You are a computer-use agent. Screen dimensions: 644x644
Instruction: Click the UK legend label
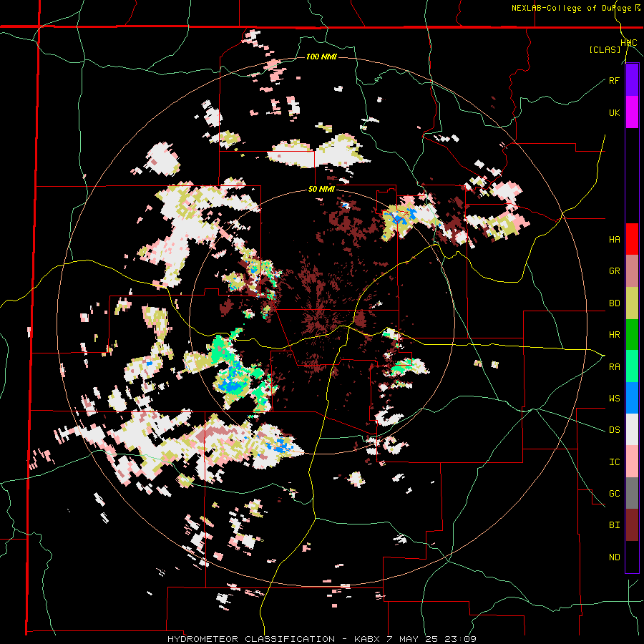(614, 112)
